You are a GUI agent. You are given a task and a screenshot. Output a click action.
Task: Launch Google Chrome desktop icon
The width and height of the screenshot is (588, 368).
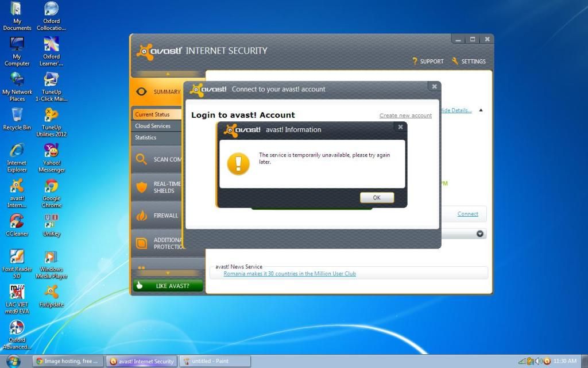[51, 193]
